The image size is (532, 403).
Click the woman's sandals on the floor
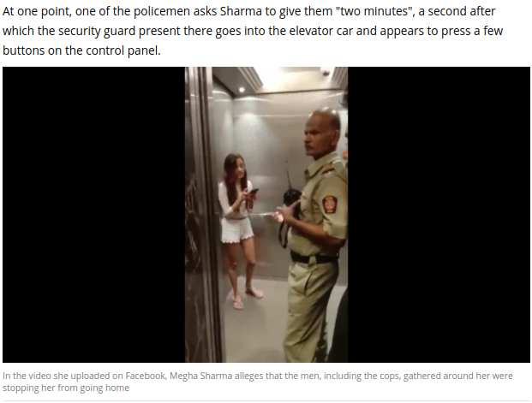(x=248, y=298)
